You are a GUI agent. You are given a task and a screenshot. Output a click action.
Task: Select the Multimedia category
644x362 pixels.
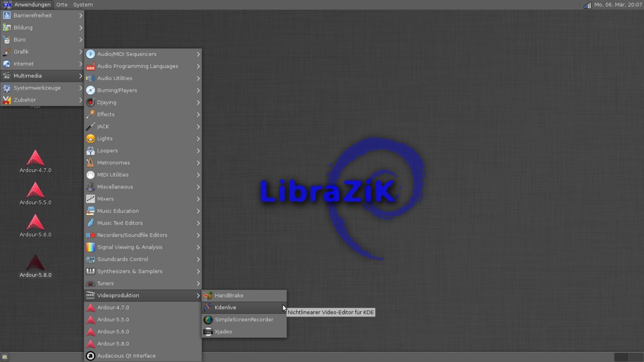tap(42, 76)
